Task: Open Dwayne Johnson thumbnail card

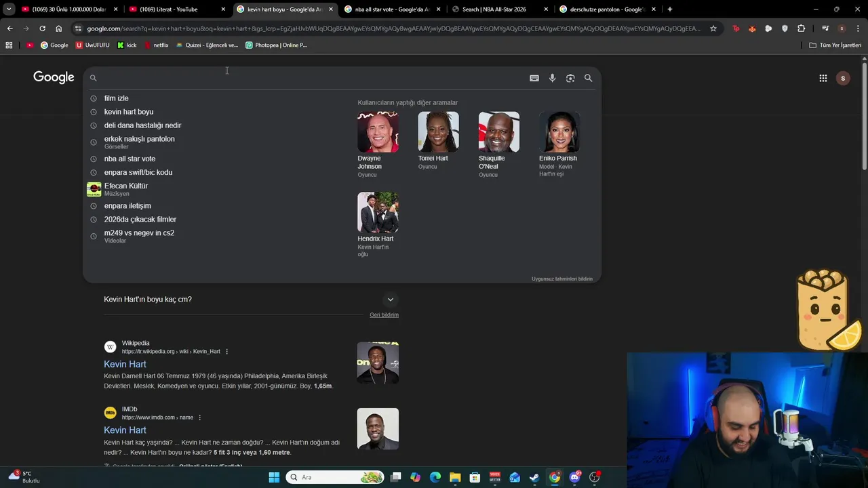Action: tap(378, 144)
